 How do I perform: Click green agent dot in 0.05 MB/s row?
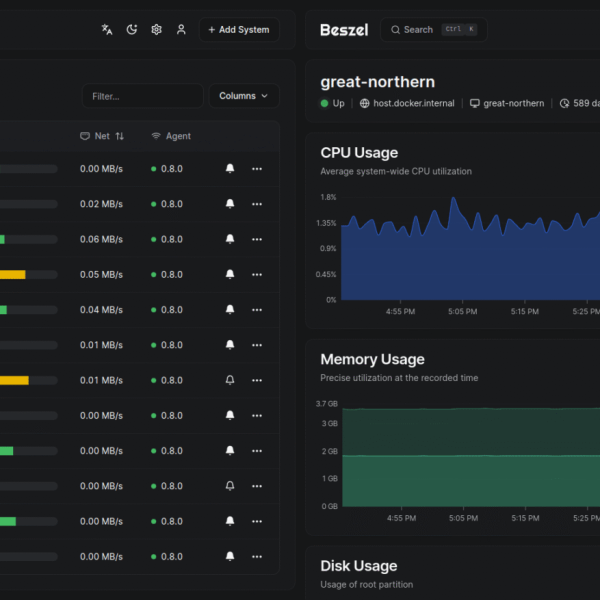(154, 274)
